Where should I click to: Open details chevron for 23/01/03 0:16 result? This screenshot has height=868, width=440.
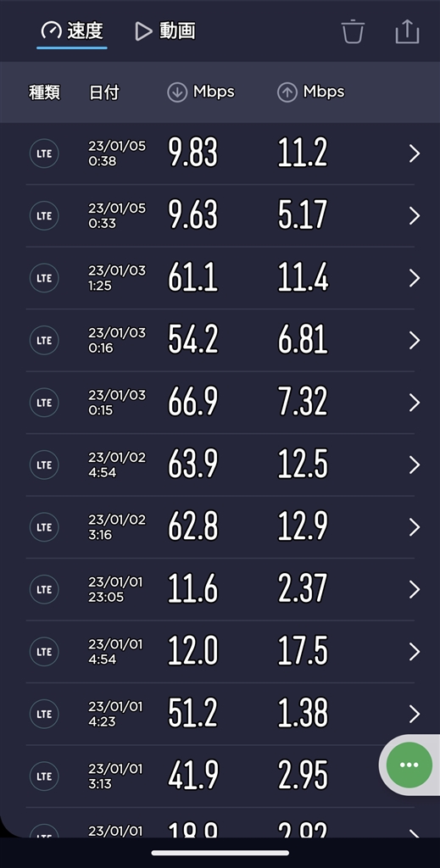point(414,341)
